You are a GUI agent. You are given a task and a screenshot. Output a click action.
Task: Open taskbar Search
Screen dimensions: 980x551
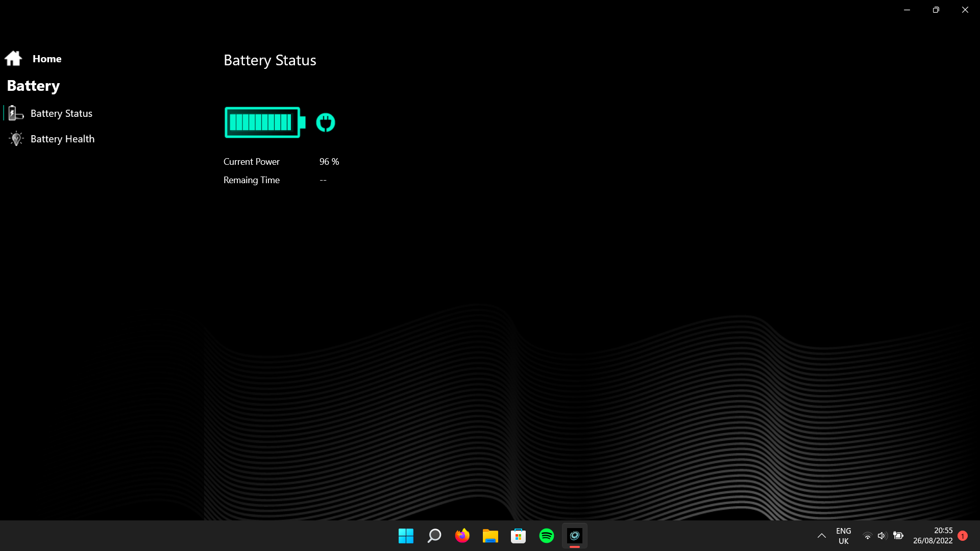pos(434,536)
